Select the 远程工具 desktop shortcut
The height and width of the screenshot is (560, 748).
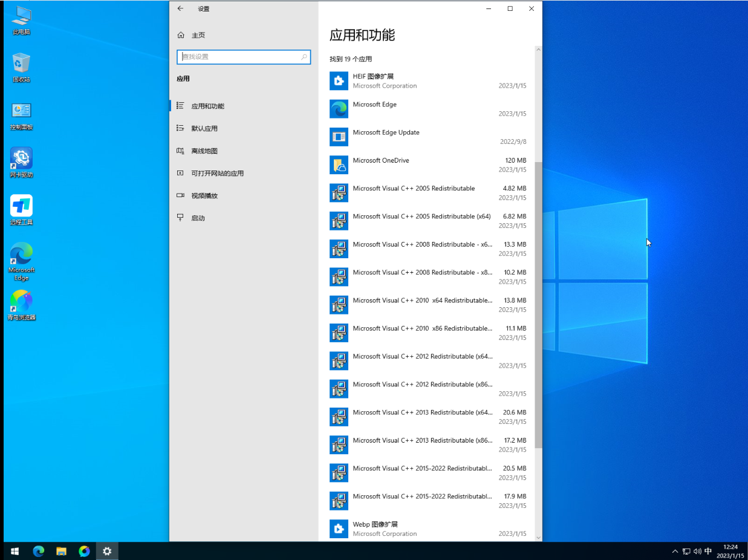coord(21,210)
